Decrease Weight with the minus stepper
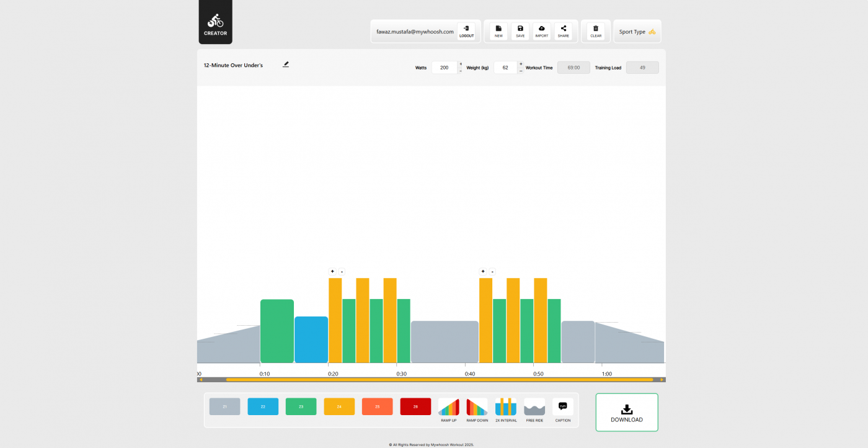 [x=521, y=70]
